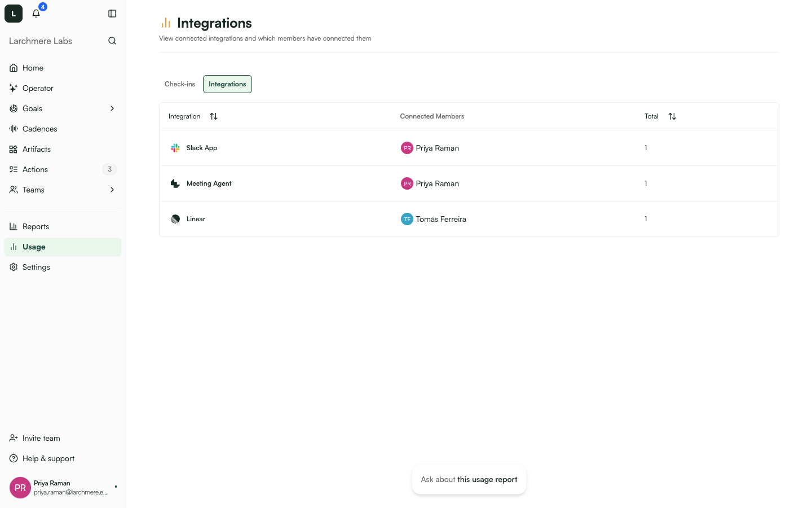Click Ask about this usage report
Screen dimensions: 812x508
[469, 479]
